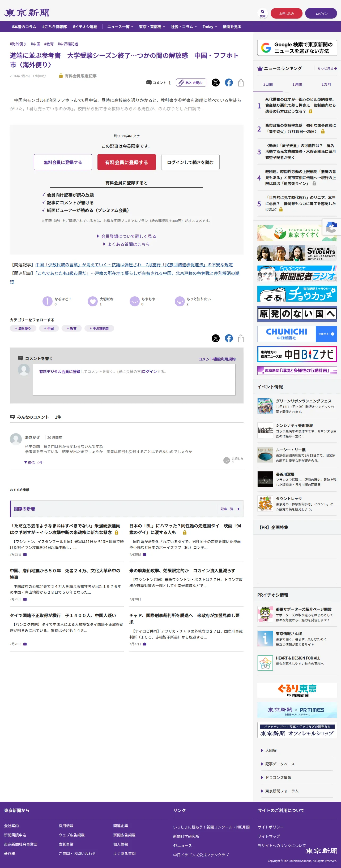Switch ranking to the 1週間 tab
The height and width of the screenshot is (868, 341).
click(x=297, y=84)
